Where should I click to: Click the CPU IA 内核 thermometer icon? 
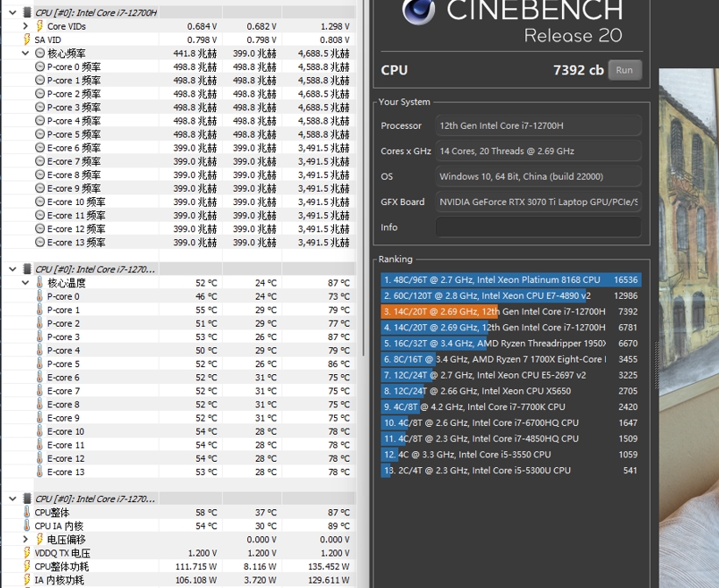tap(27, 526)
